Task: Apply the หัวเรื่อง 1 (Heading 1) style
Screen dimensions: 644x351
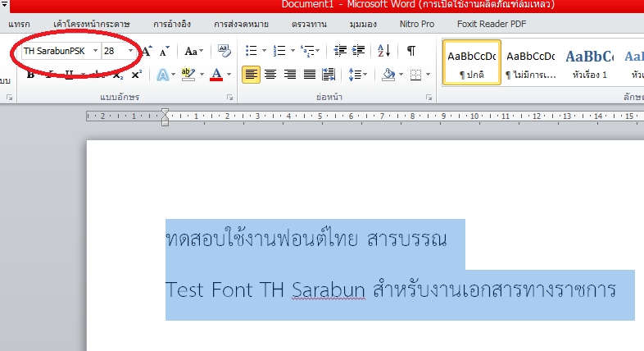Action: click(x=589, y=62)
